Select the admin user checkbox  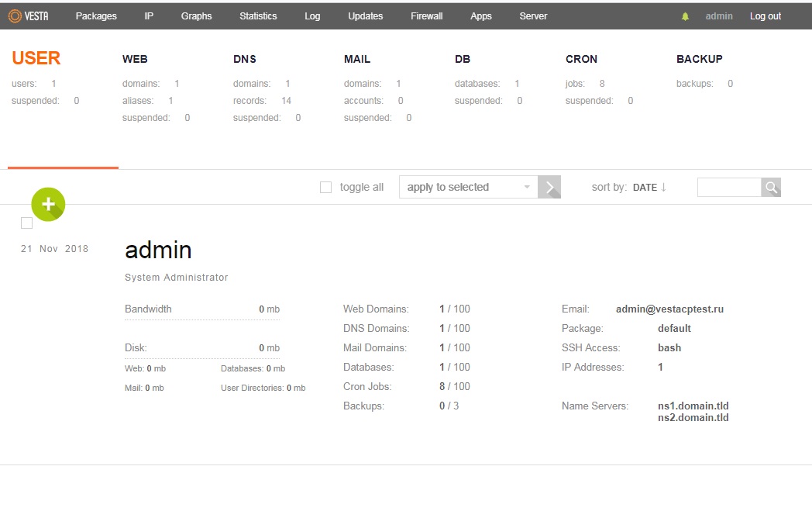coord(27,223)
